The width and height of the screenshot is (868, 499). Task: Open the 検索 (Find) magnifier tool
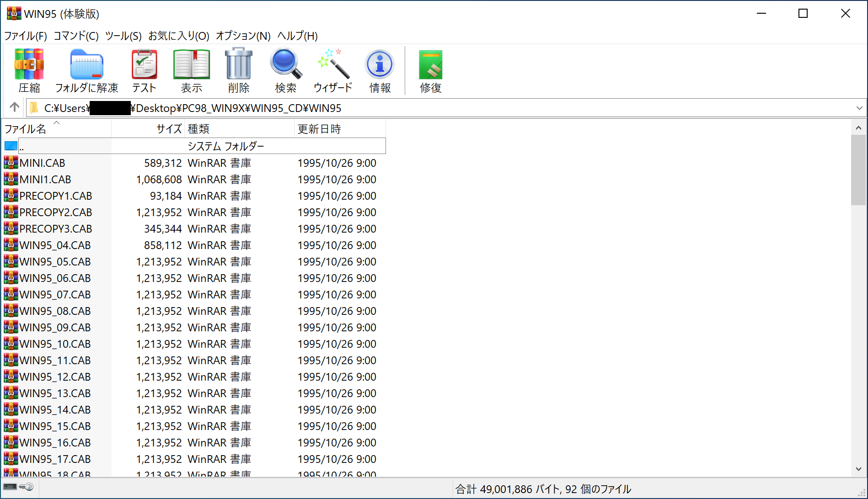click(x=286, y=64)
